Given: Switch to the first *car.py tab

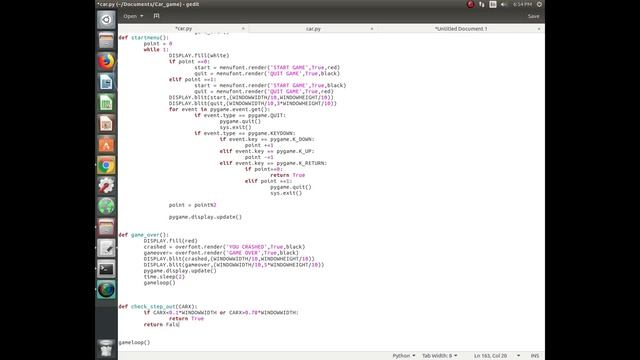Looking at the screenshot, I should (183, 29).
